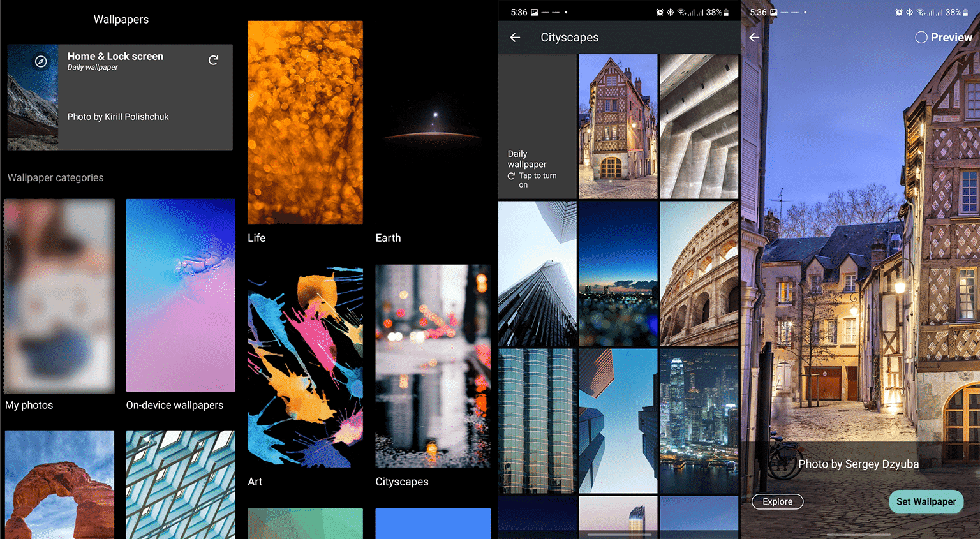Tap the Wi-Fi icon in Preview screen status bar
Screen dimensions: 980x539
point(921,12)
